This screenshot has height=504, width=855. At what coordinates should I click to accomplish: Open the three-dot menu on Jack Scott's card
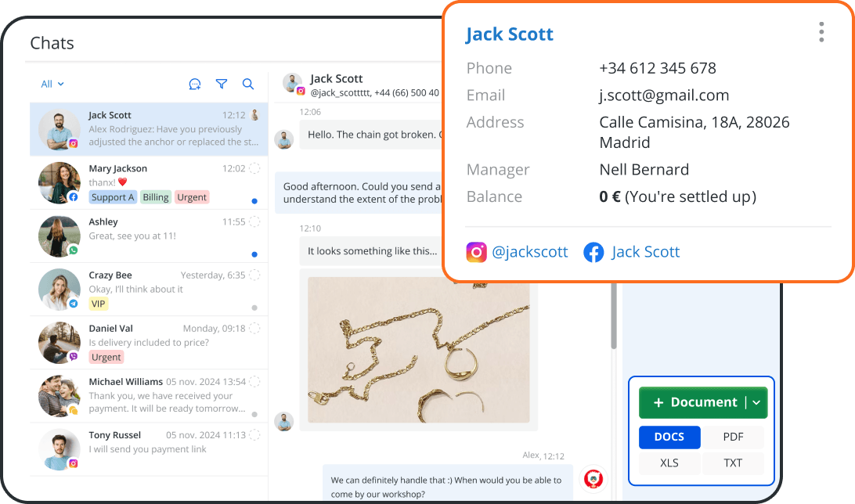pos(821,32)
